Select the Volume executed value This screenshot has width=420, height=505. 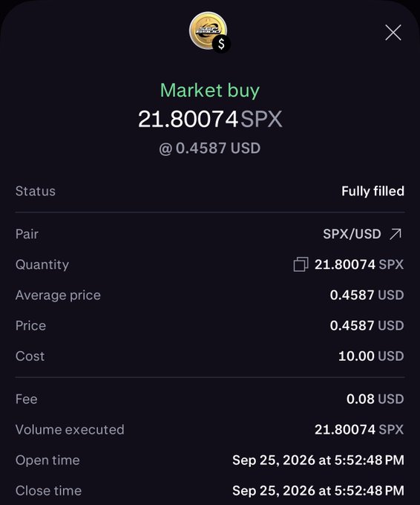[359, 430]
